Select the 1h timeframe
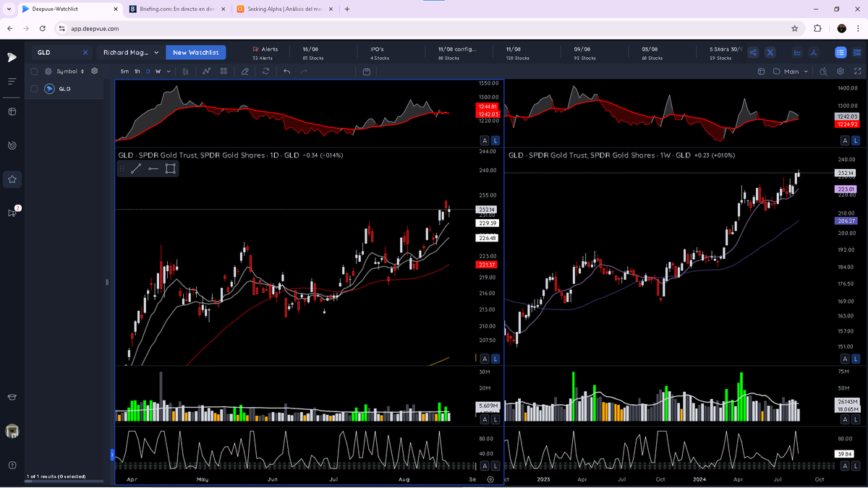 [137, 72]
